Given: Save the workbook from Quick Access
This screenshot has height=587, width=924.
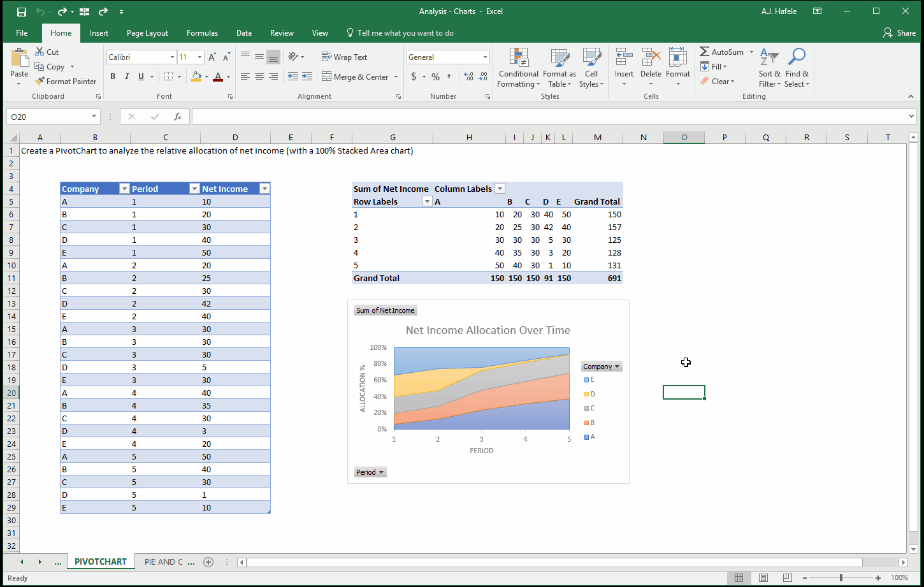Looking at the screenshot, I should 21,11.
